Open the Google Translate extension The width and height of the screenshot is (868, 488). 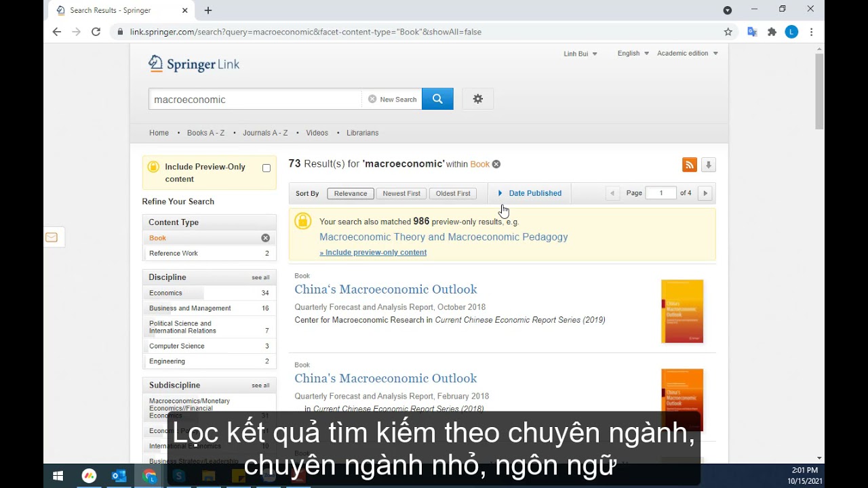click(x=752, y=32)
